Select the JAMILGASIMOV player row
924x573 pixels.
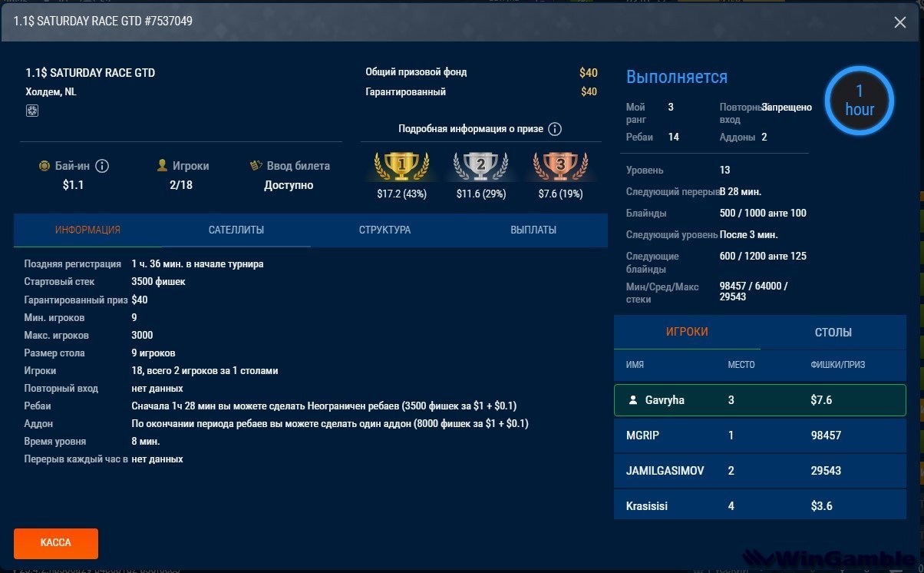760,470
